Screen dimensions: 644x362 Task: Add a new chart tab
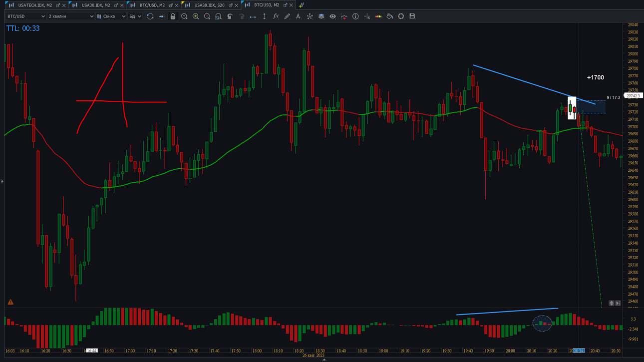point(302,5)
